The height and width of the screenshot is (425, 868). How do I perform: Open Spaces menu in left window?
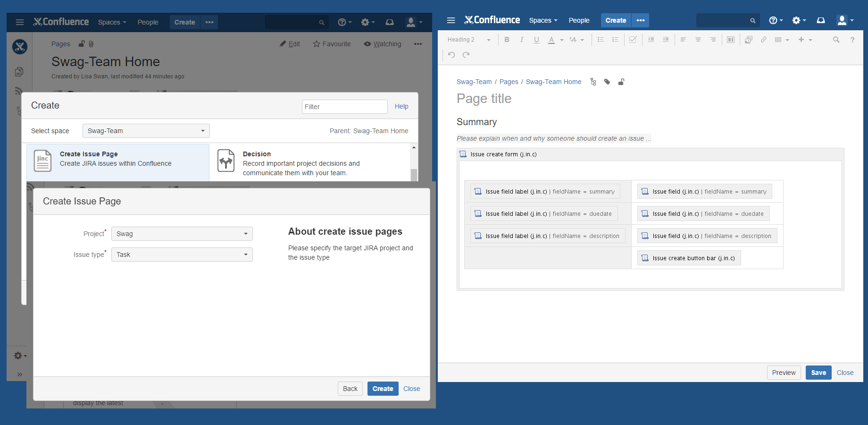coord(112,22)
